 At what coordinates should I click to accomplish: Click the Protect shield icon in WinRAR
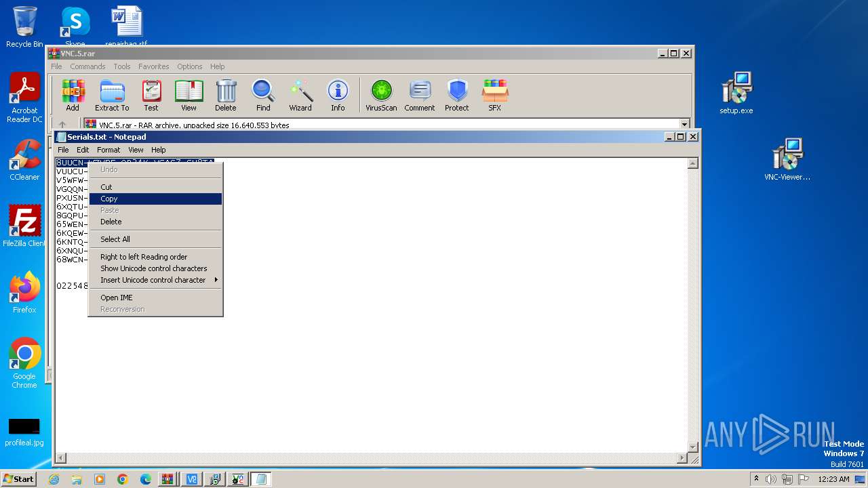coord(457,96)
